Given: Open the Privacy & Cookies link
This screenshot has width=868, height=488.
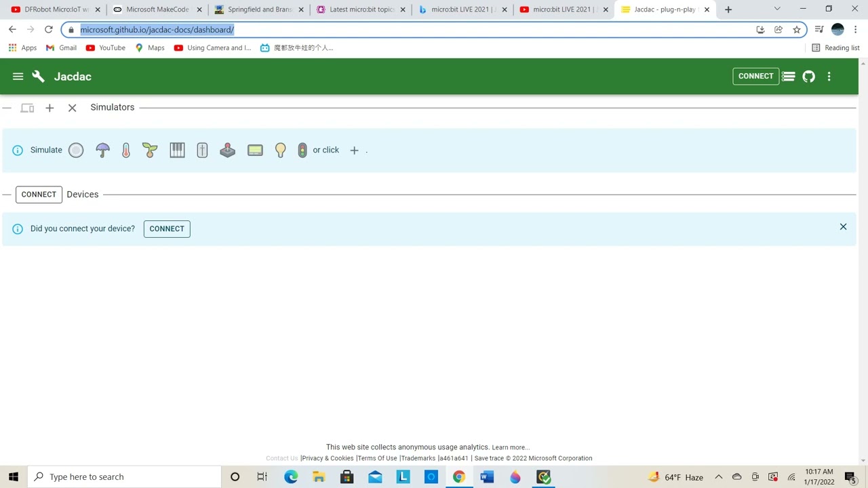Looking at the screenshot, I should click(x=328, y=458).
